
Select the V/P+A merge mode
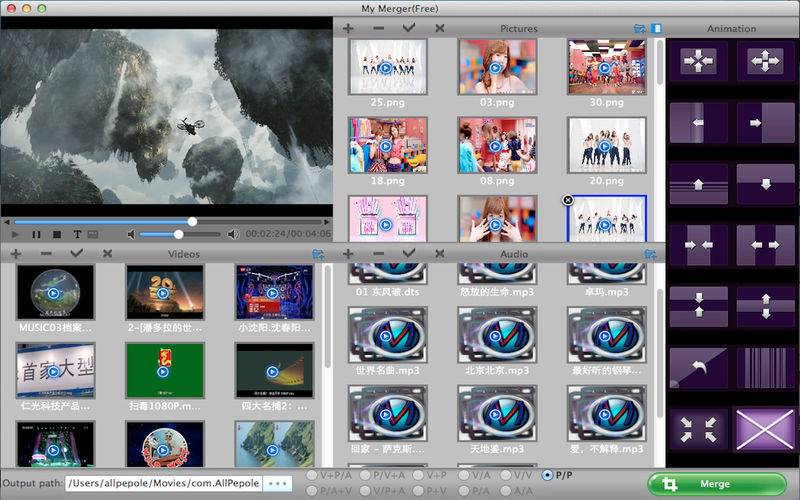click(x=365, y=491)
